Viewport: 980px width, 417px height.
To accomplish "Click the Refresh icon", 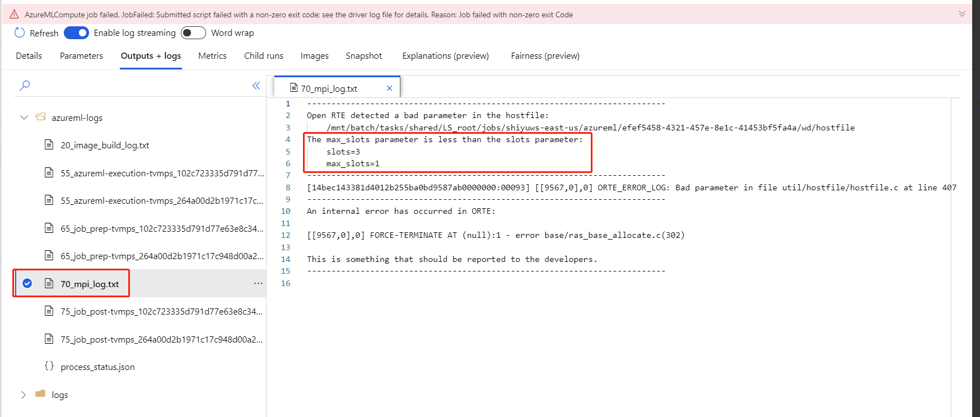I will click(20, 33).
